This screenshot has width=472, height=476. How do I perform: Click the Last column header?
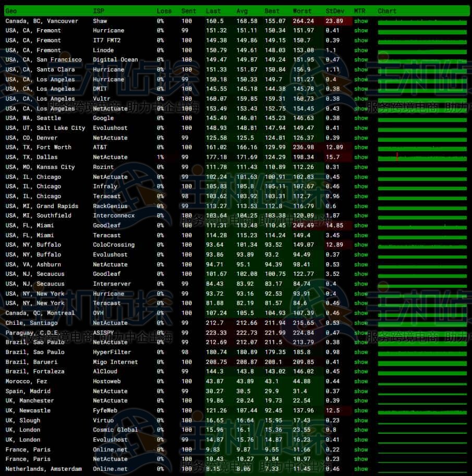click(x=213, y=11)
